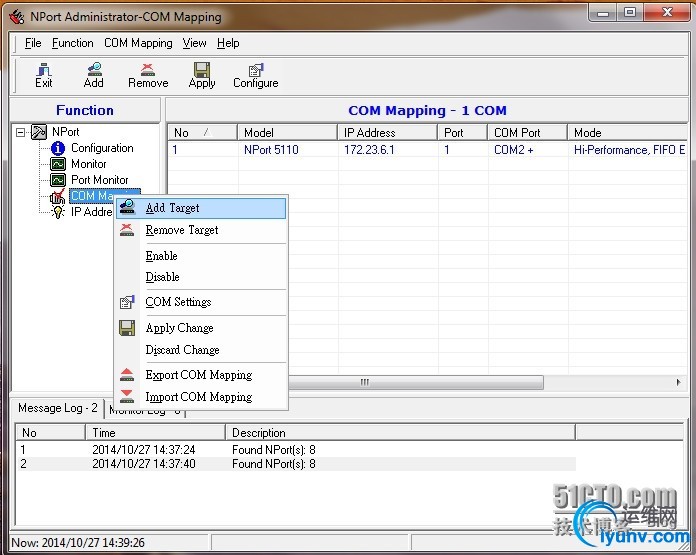This screenshot has height=555, width=696.
Task: Open the Help menu
Action: (228, 43)
